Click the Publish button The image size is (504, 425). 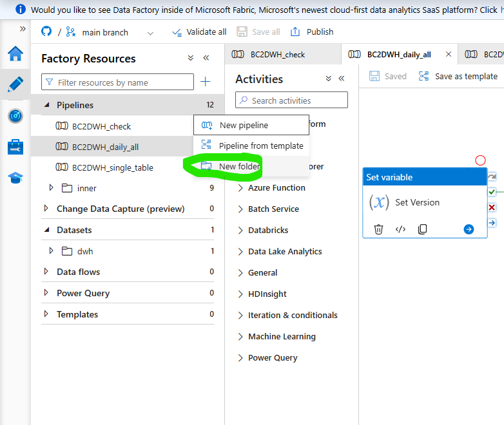[312, 32]
